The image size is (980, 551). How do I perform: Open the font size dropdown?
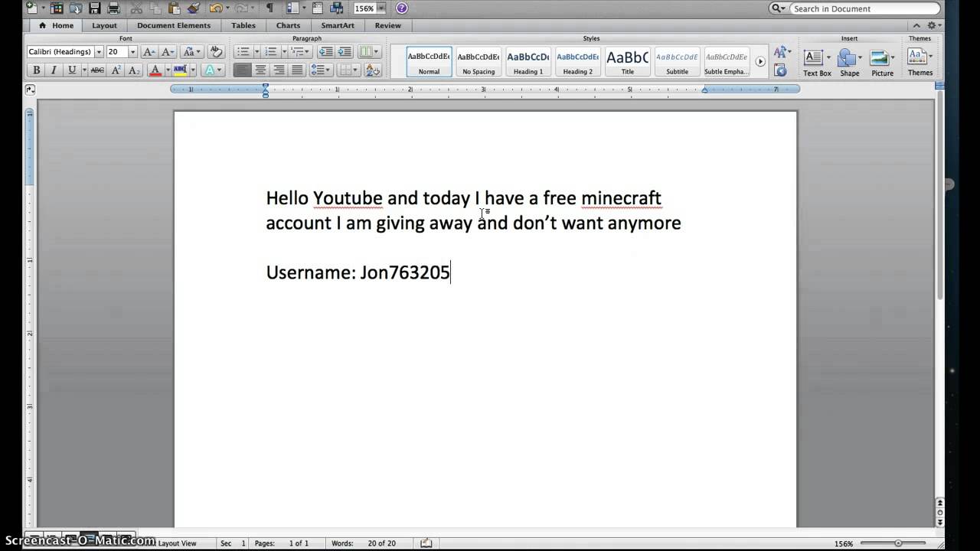[132, 52]
